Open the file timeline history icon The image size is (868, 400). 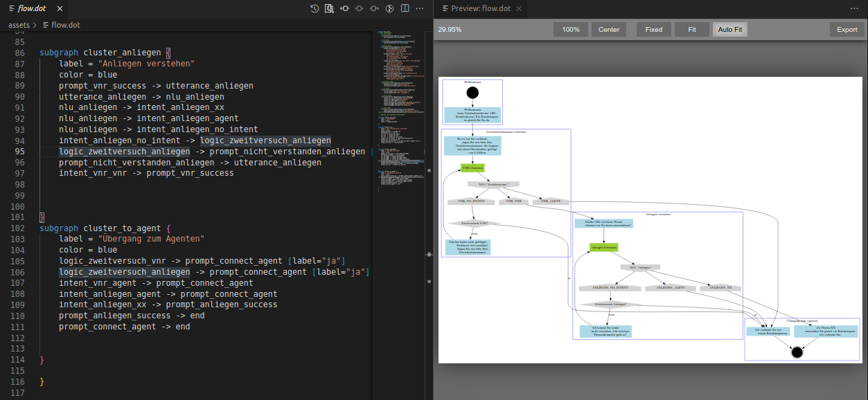[x=315, y=8]
